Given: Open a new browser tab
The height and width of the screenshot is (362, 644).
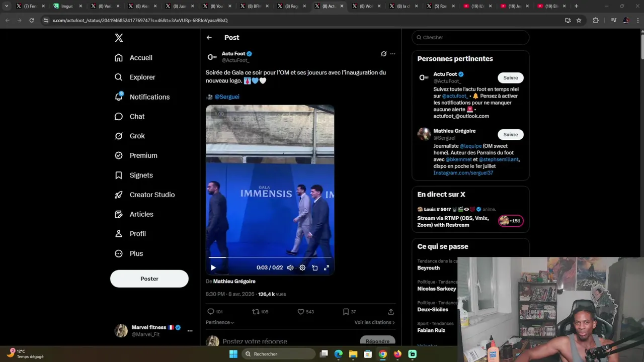Looking at the screenshot, I should [576, 6].
